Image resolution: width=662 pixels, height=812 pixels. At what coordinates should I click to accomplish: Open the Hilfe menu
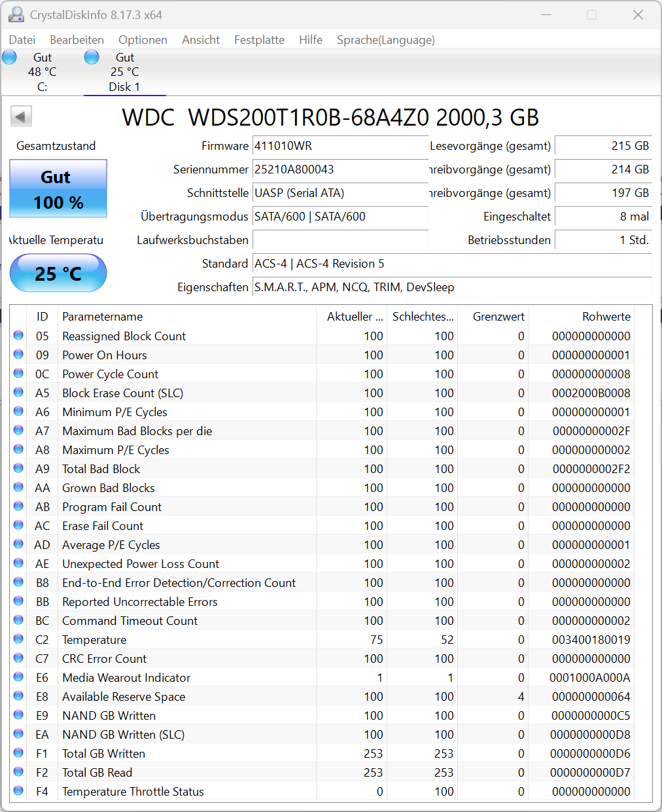311,40
